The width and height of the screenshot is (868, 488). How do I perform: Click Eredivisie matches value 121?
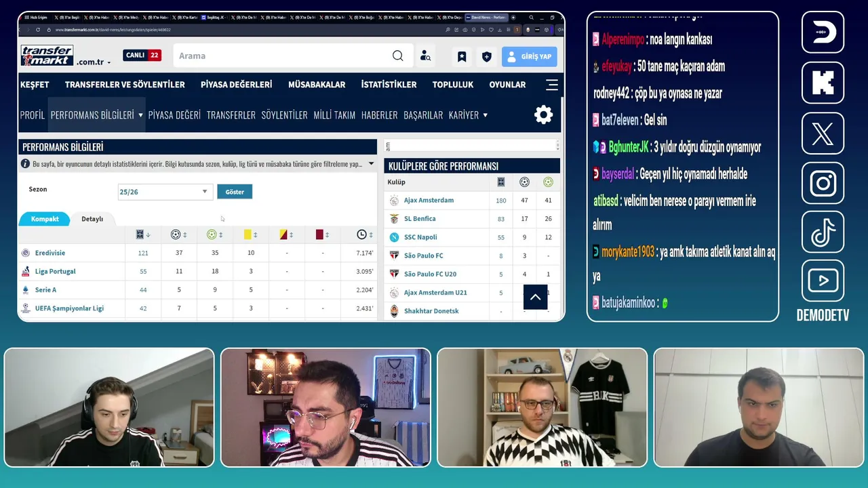(x=143, y=253)
